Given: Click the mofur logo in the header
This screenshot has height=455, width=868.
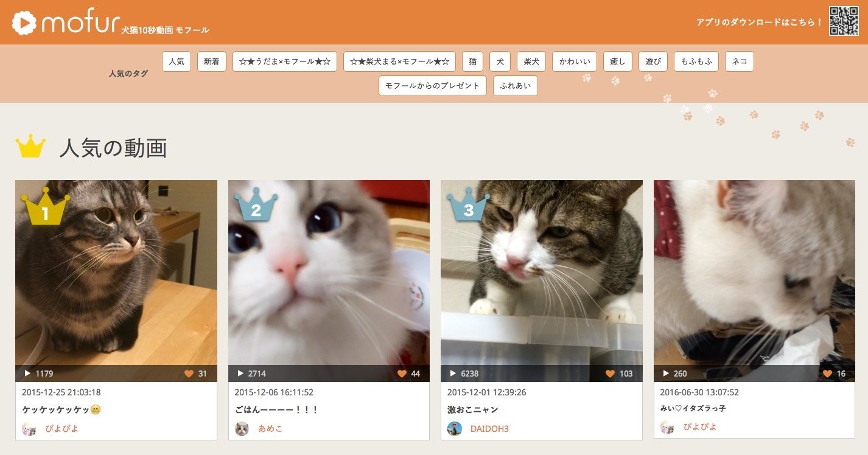Looking at the screenshot, I should (66, 23).
